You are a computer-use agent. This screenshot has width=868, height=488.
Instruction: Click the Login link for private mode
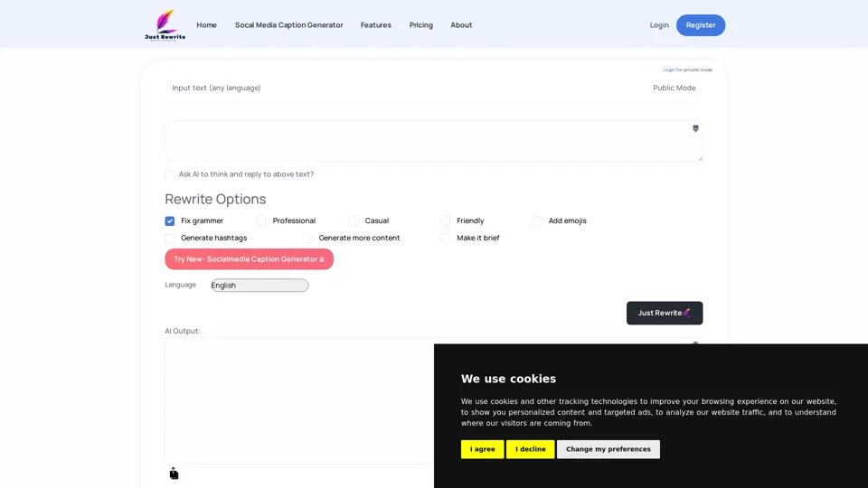668,70
